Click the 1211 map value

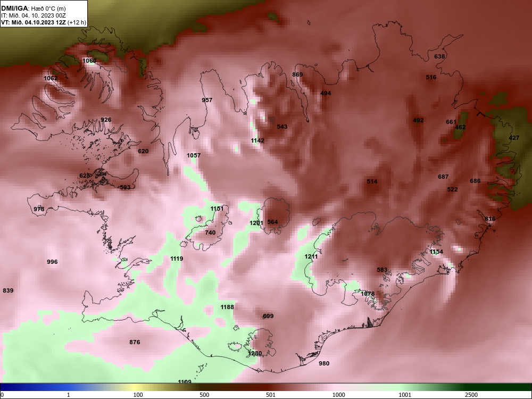point(311,256)
